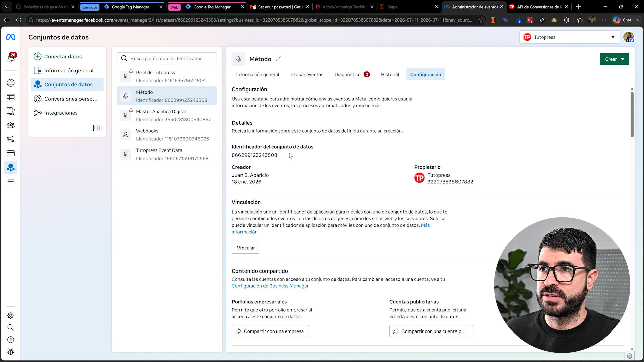Open browser settings ellipsis menu
The height and width of the screenshot is (362, 644).
604,20
